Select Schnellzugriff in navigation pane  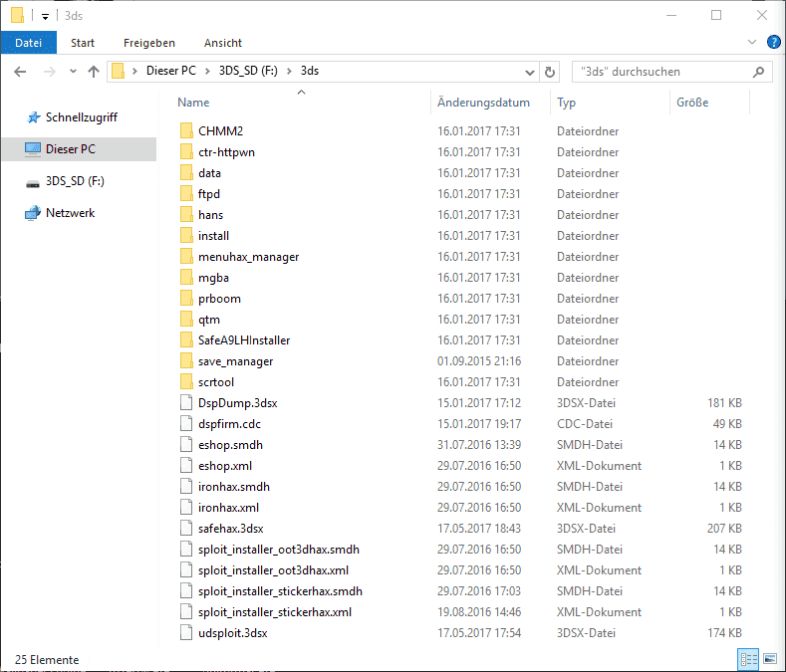[x=82, y=117]
